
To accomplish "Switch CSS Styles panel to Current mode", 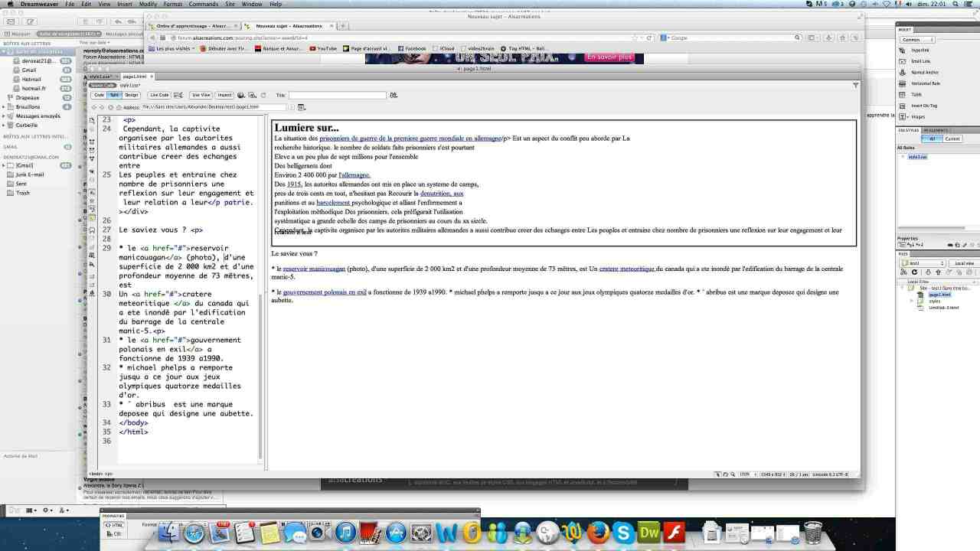I will click(952, 139).
